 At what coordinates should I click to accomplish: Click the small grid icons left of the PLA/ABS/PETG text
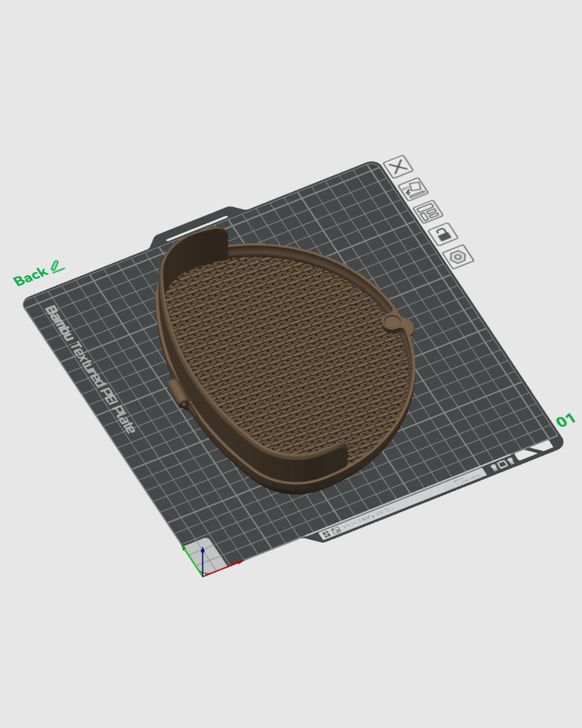click(x=331, y=533)
